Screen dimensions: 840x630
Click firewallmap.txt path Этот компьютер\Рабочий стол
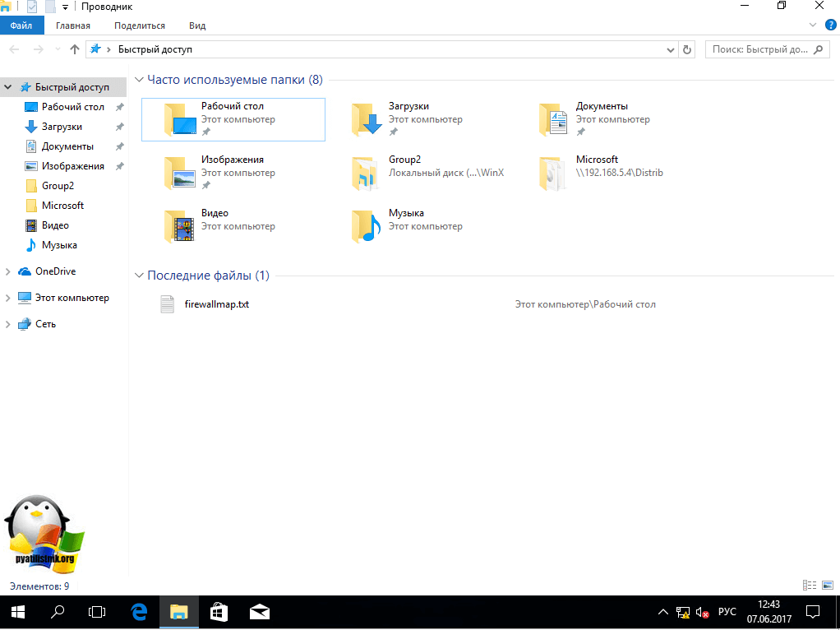click(x=585, y=304)
